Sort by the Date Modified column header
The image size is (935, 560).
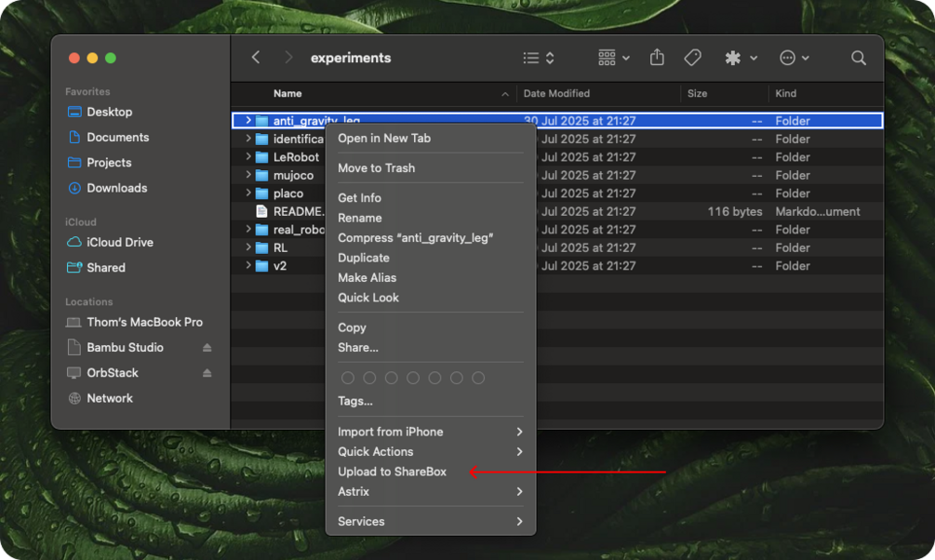556,94
